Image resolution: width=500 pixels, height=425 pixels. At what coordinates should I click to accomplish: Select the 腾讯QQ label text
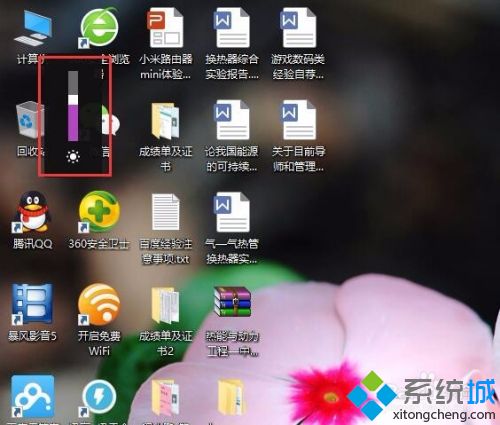(x=33, y=244)
